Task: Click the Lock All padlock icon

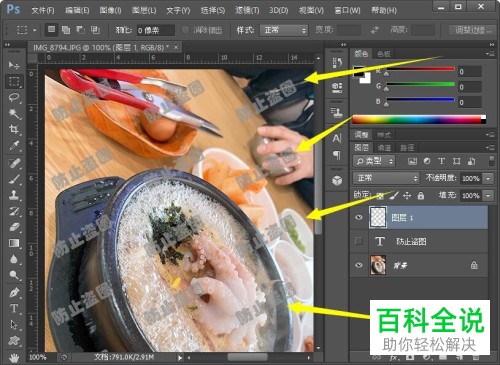Action: pos(421,195)
